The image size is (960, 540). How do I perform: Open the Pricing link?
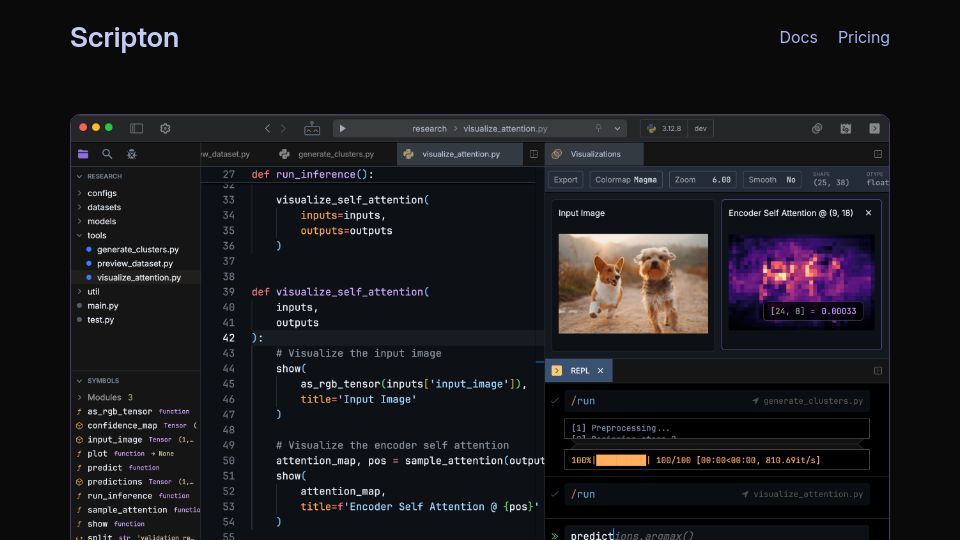[x=863, y=37]
